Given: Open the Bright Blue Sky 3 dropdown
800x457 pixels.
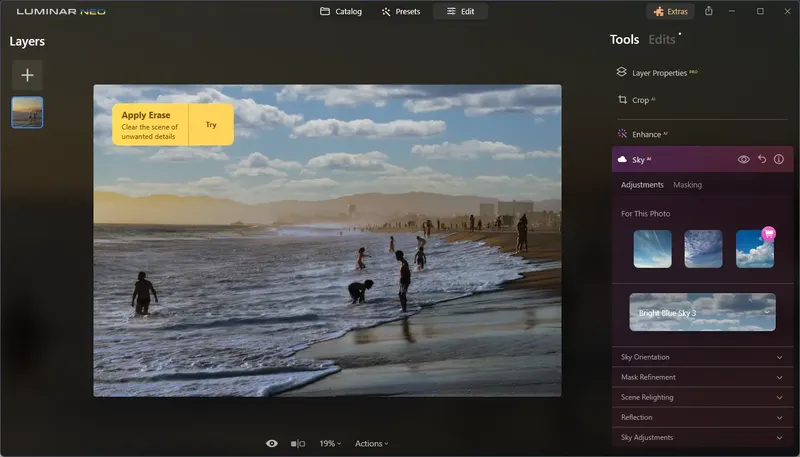Looking at the screenshot, I should pyautogui.click(x=703, y=312).
